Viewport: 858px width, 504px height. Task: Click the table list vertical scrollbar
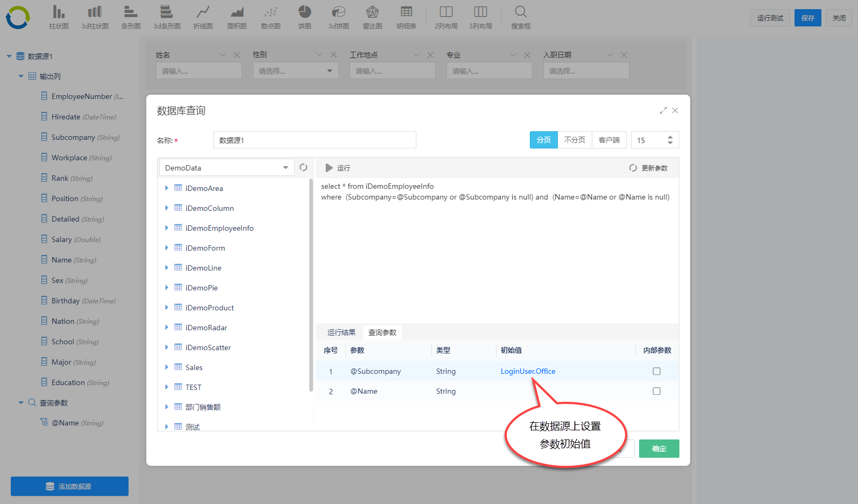pyautogui.click(x=311, y=285)
